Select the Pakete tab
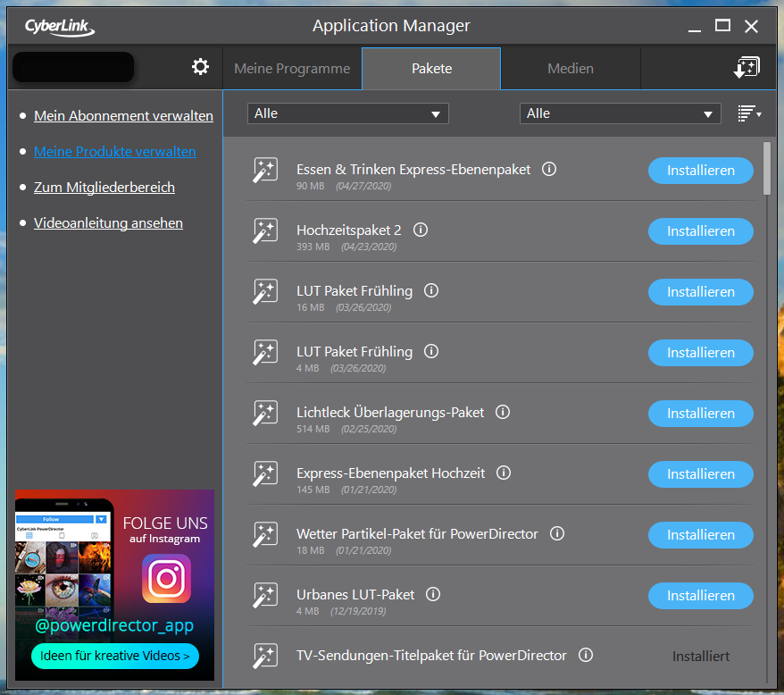The height and width of the screenshot is (695, 784). click(431, 69)
